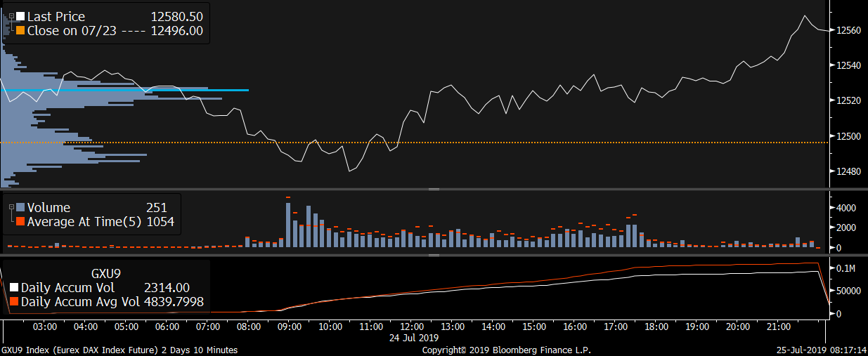Select the Volume legend label
Viewport: 868px width, 356px height.
pyautogui.click(x=48, y=207)
